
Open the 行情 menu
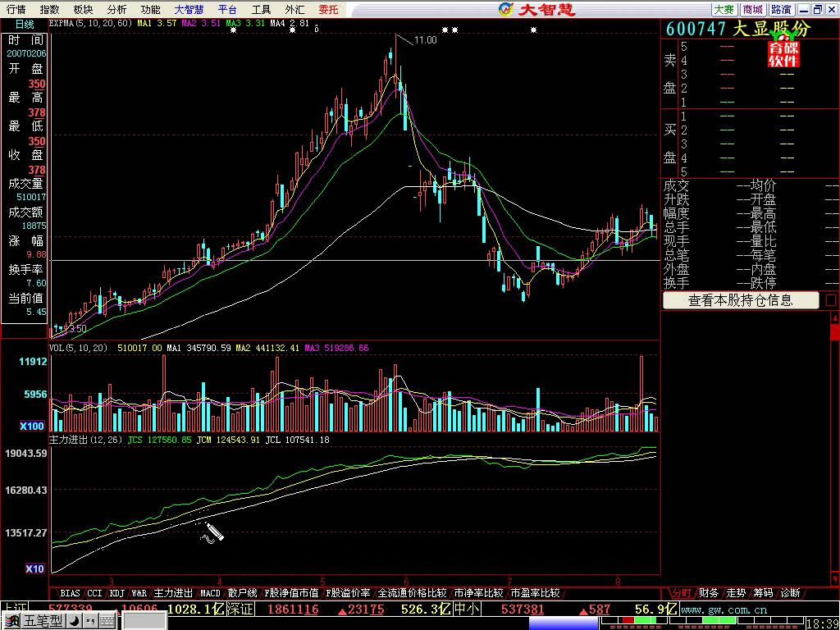tap(16, 9)
